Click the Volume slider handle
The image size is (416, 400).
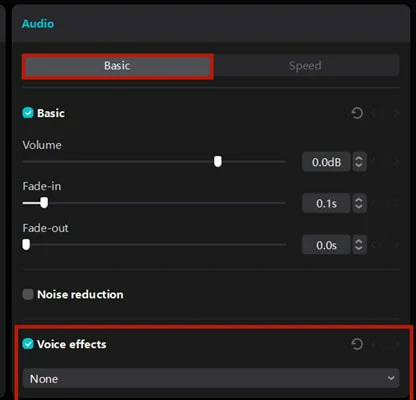coord(218,162)
